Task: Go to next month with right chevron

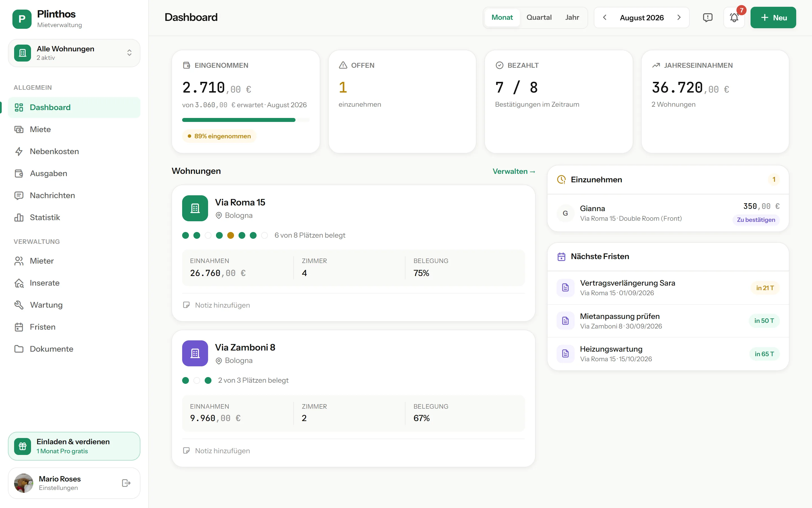Action: (679, 17)
